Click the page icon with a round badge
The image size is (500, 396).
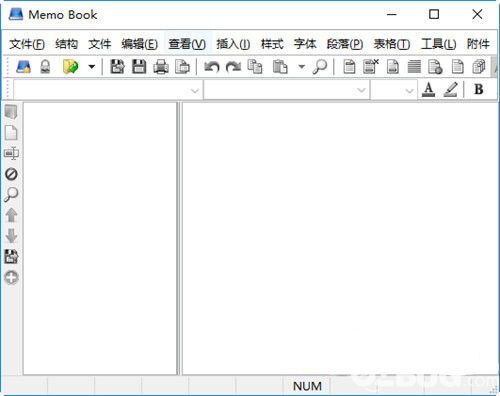coord(435,67)
